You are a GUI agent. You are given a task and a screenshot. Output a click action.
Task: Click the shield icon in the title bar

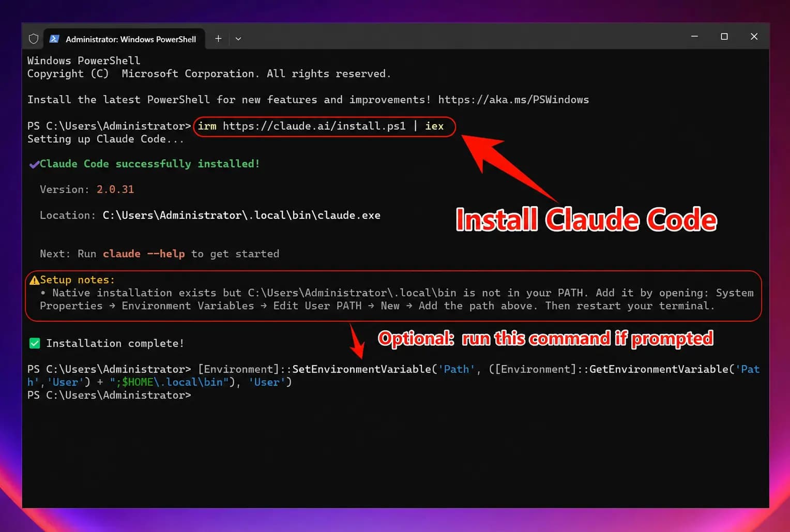click(34, 39)
